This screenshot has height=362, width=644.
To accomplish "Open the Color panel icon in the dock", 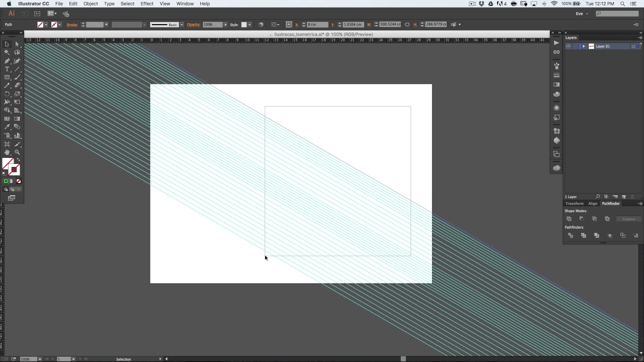I will (x=556, y=94).
